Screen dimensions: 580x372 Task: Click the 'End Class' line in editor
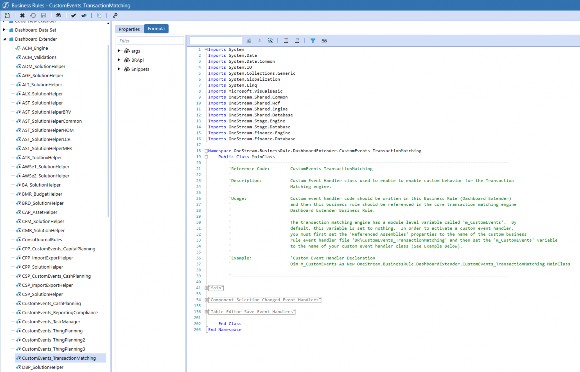click(230, 324)
